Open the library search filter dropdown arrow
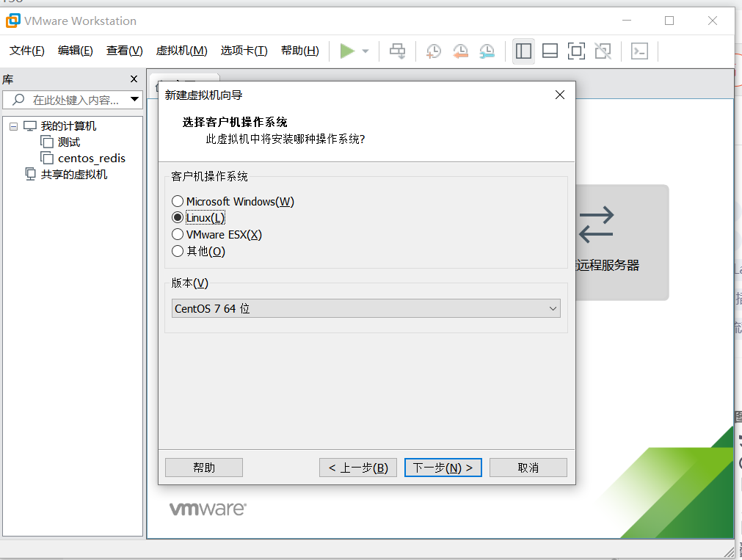 coord(135,99)
